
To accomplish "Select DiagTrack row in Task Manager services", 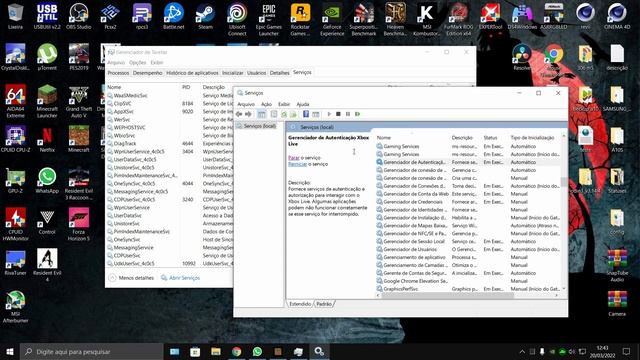I will click(x=169, y=144).
